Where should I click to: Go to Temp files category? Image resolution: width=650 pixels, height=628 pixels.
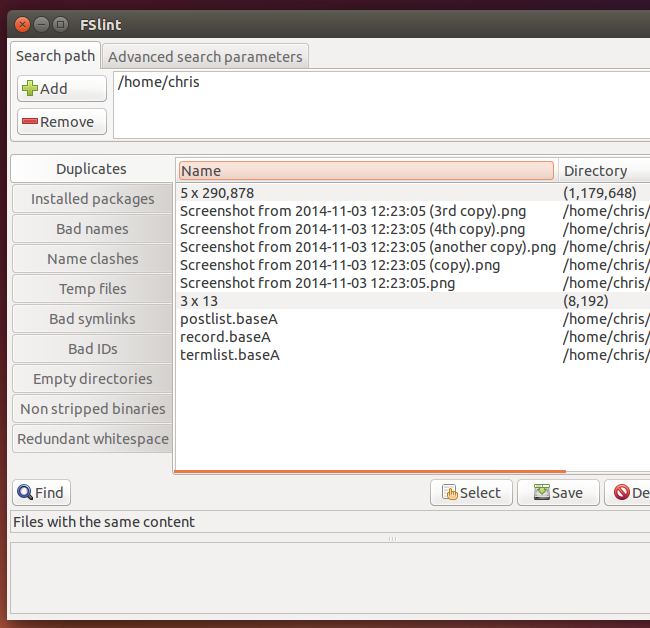[x=92, y=289]
